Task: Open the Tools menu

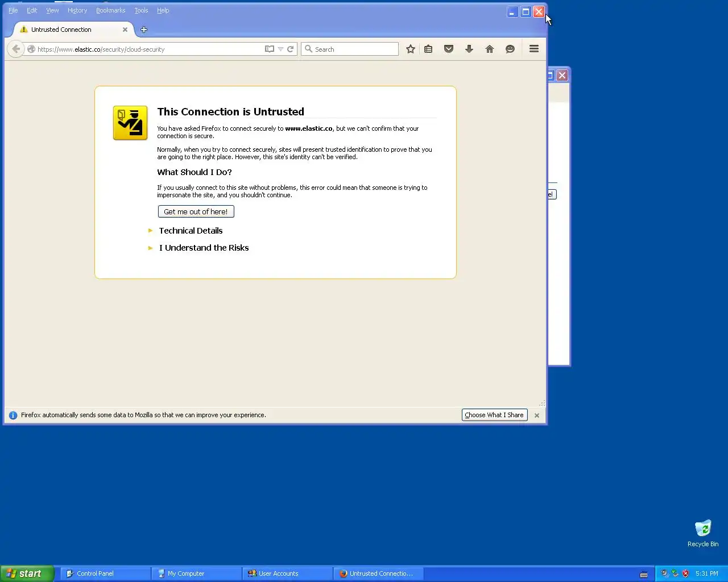Action: coord(141,10)
